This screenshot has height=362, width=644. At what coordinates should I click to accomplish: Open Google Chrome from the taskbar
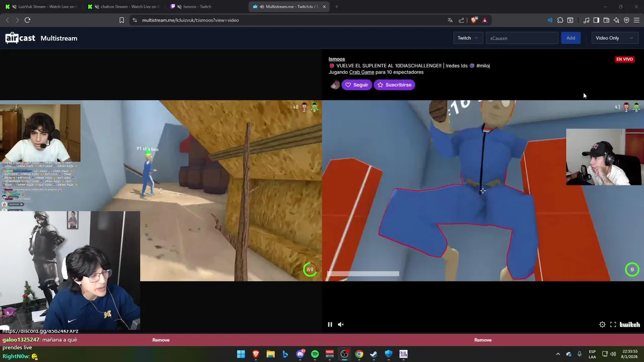359,354
